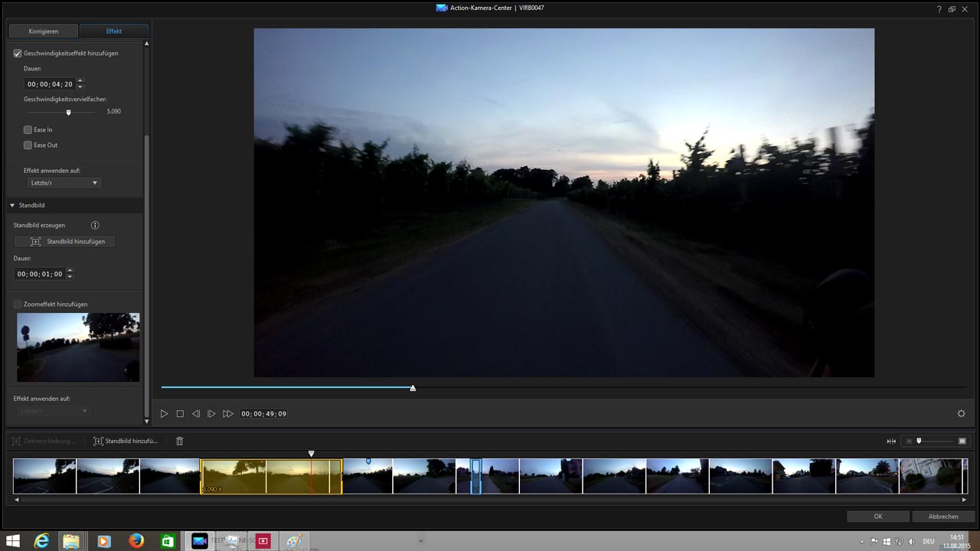Click the Geschwindigkeitsvervielfacher slider handle
This screenshot has height=551, width=980.
68,112
